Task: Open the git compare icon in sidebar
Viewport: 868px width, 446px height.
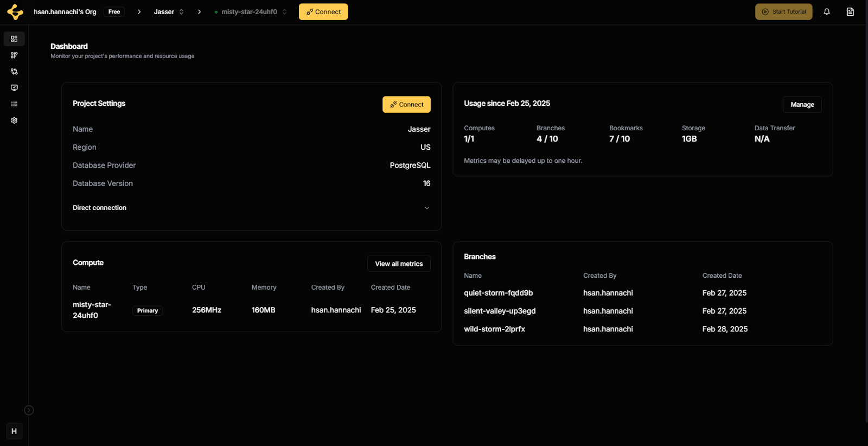Action: click(14, 72)
